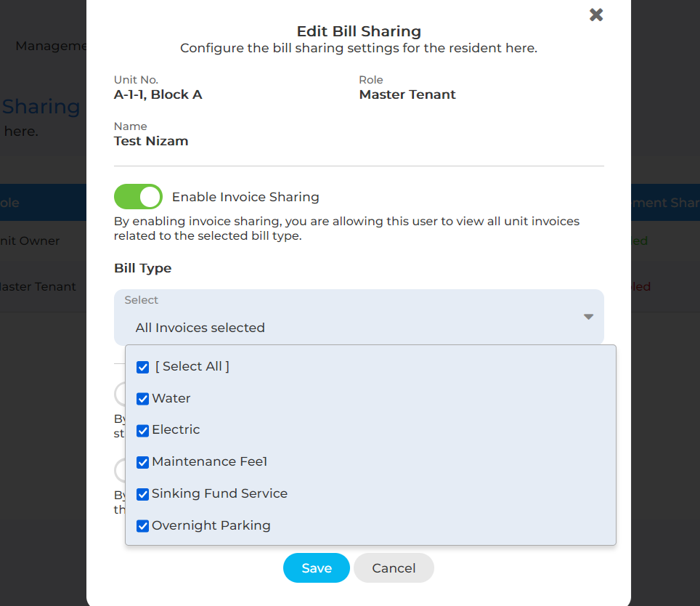The image size is (700, 606).
Task: Open the 'All Invoices selected' combo box
Action: click(x=359, y=317)
